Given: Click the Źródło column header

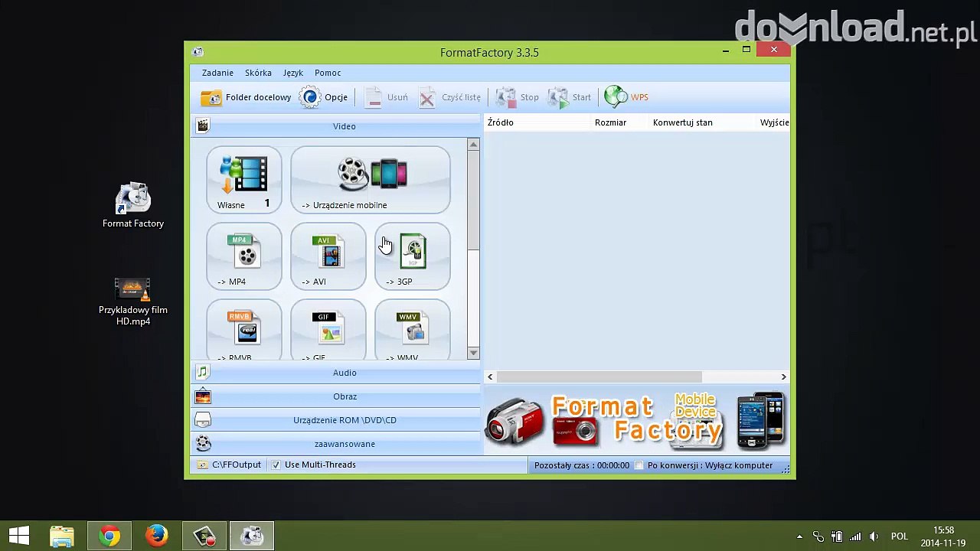Looking at the screenshot, I should (537, 122).
